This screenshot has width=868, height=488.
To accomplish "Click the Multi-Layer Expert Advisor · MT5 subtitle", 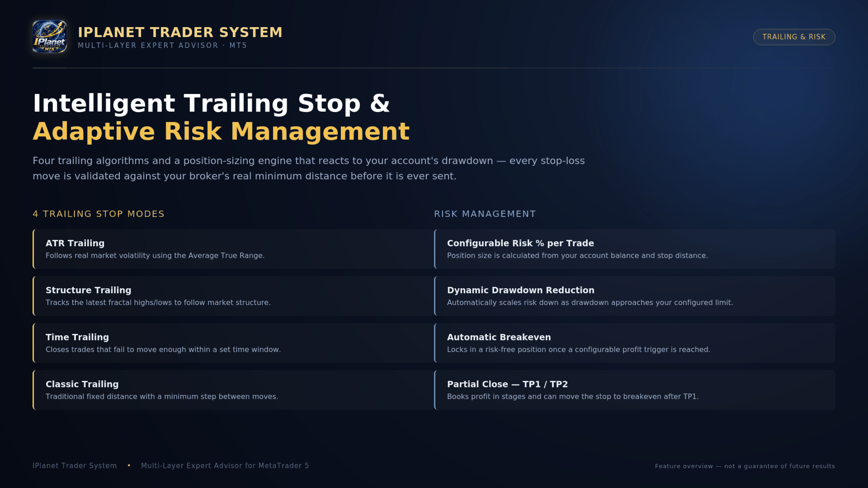I will pyautogui.click(x=162, y=46).
